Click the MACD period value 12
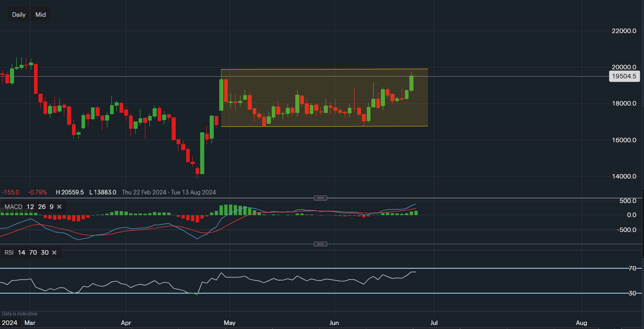The image size is (644, 329). [30, 207]
